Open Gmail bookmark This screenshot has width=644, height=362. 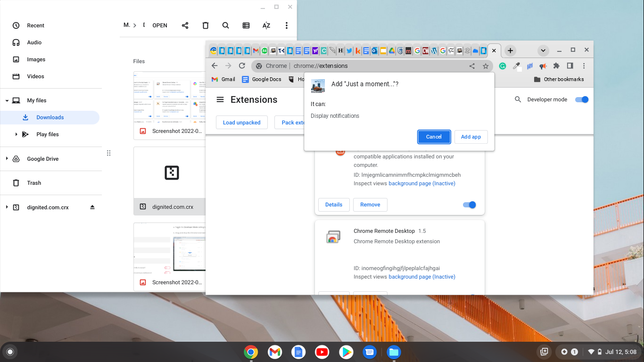(x=223, y=79)
